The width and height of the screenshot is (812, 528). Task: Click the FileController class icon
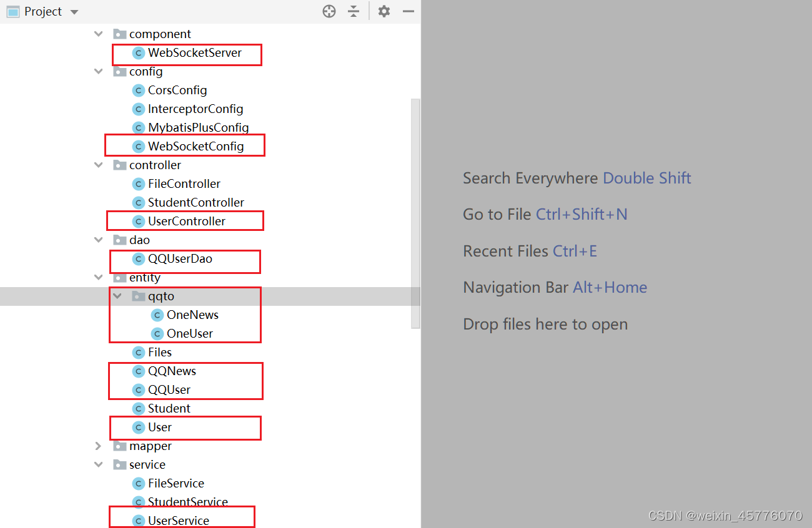click(139, 184)
